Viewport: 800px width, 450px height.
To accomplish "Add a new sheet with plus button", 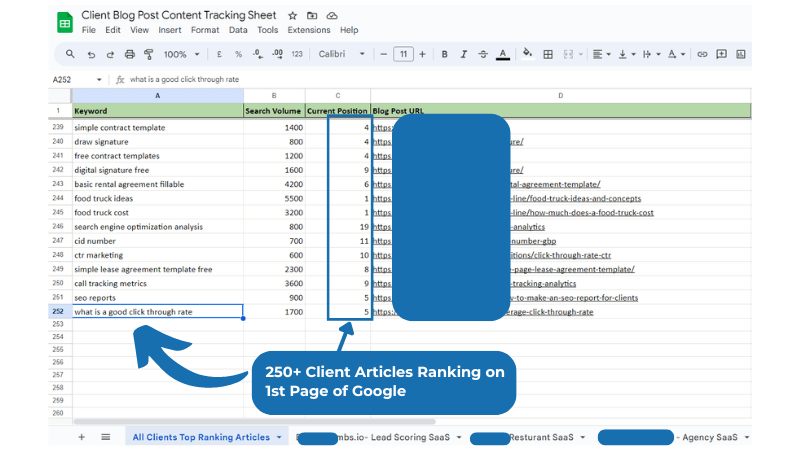I will click(x=81, y=437).
